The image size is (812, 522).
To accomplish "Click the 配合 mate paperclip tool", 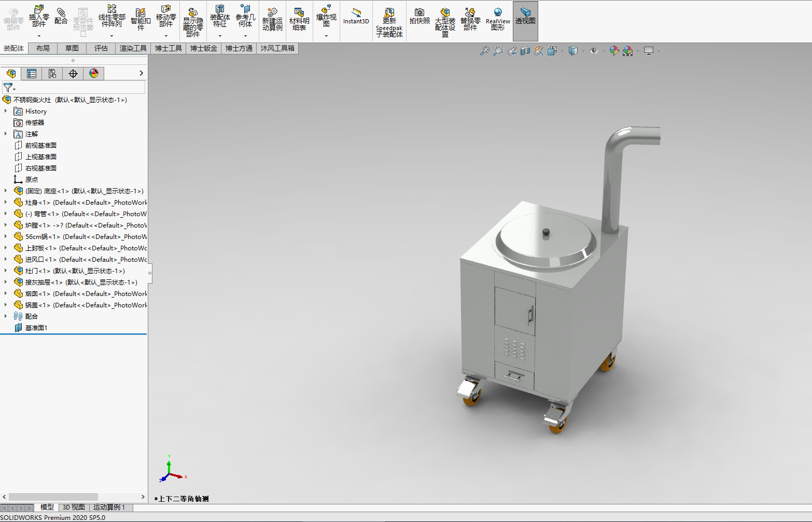I will 61,16.
